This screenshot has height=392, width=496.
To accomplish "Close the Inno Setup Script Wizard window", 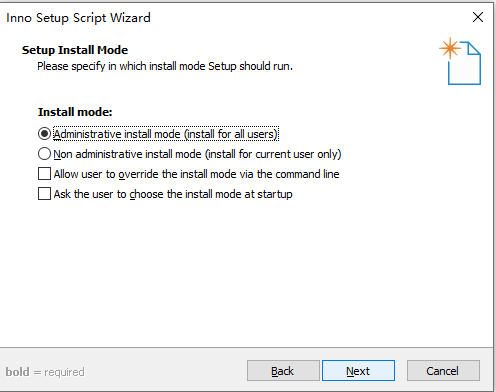I will pyautogui.click(x=478, y=17).
